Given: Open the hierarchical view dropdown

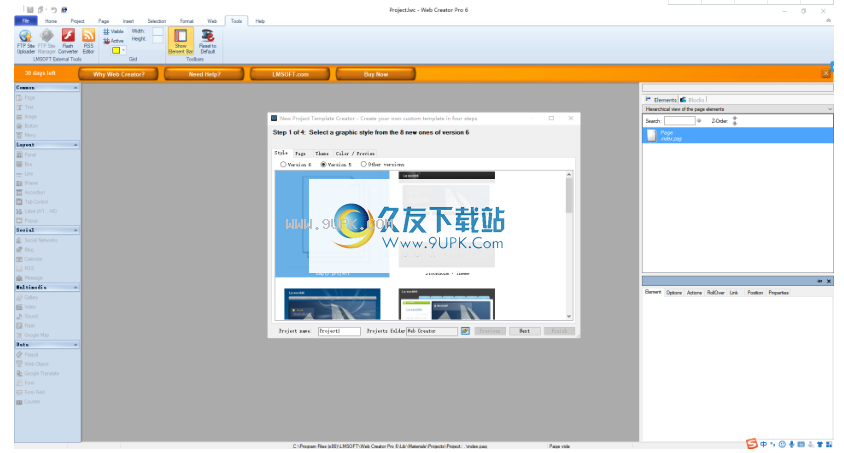Looking at the screenshot, I should pyautogui.click(x=829, y=109).
